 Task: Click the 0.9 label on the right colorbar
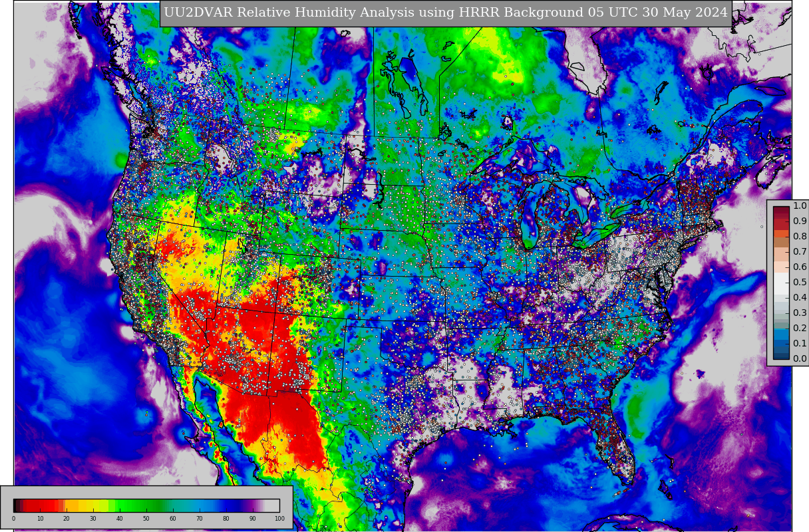coord(800,221)
